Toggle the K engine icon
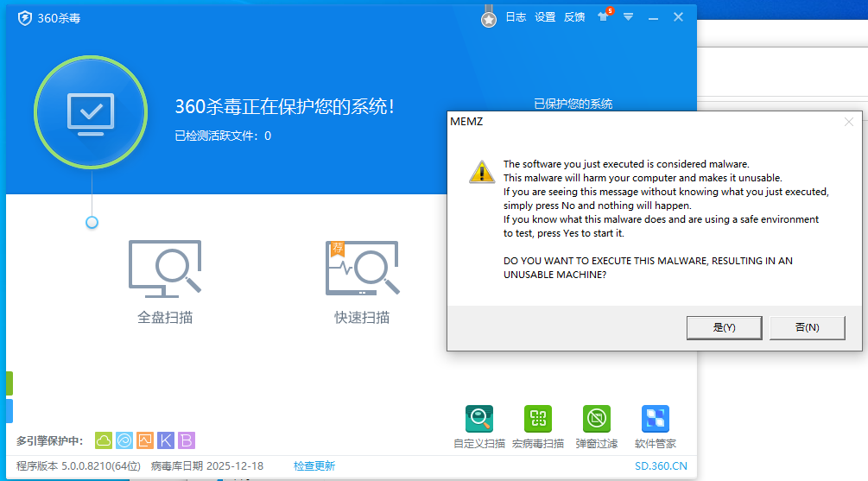 pos(166,440)
